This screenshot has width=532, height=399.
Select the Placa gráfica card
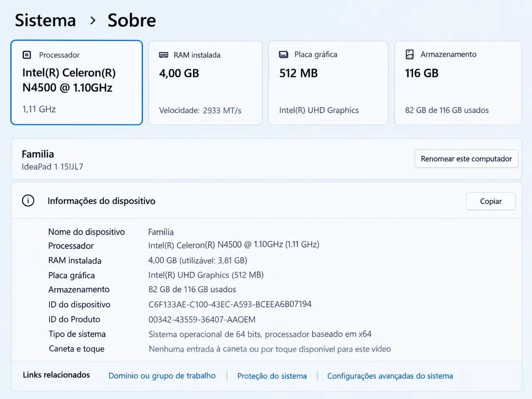(x=328, y=83)
